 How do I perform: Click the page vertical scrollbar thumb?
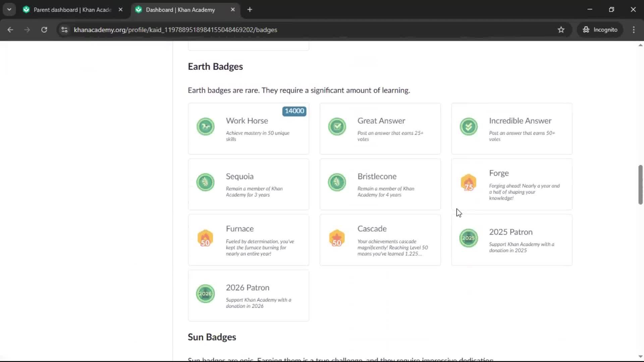click(x=640, y=185)
